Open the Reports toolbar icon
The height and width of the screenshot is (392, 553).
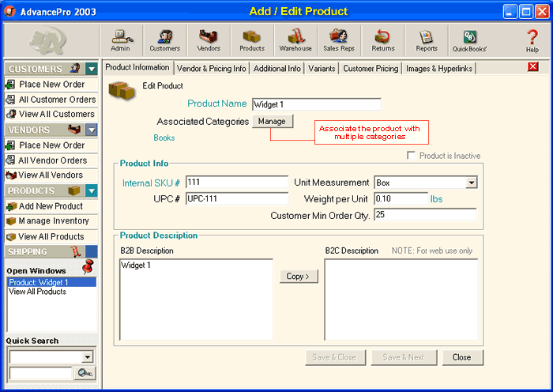tap(427, 40)
